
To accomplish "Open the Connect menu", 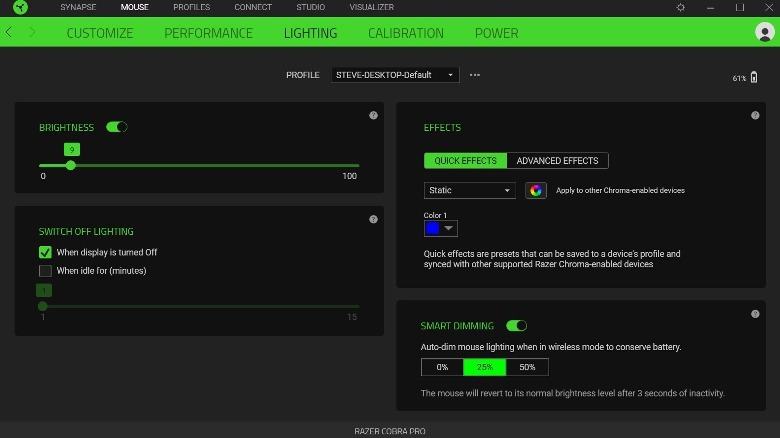I will tap(253, 7).
